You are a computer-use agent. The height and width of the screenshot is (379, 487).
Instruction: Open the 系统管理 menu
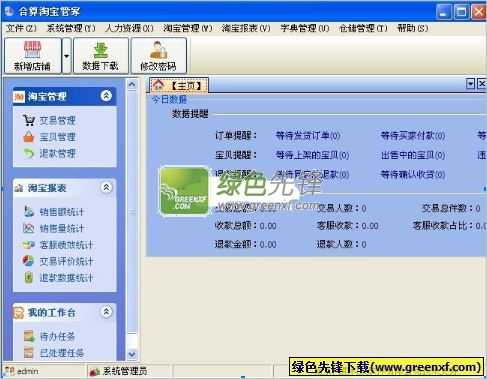[x=71, y=28]
